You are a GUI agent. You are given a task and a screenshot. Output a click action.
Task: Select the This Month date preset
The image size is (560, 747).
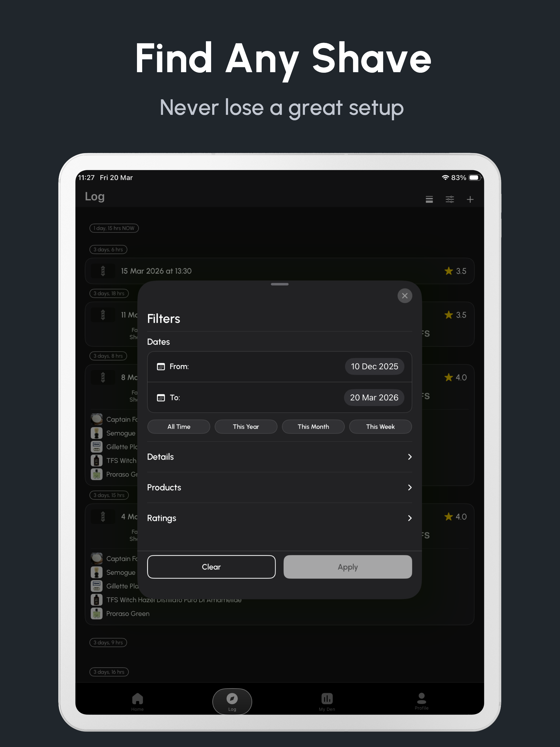coord(313,427)
